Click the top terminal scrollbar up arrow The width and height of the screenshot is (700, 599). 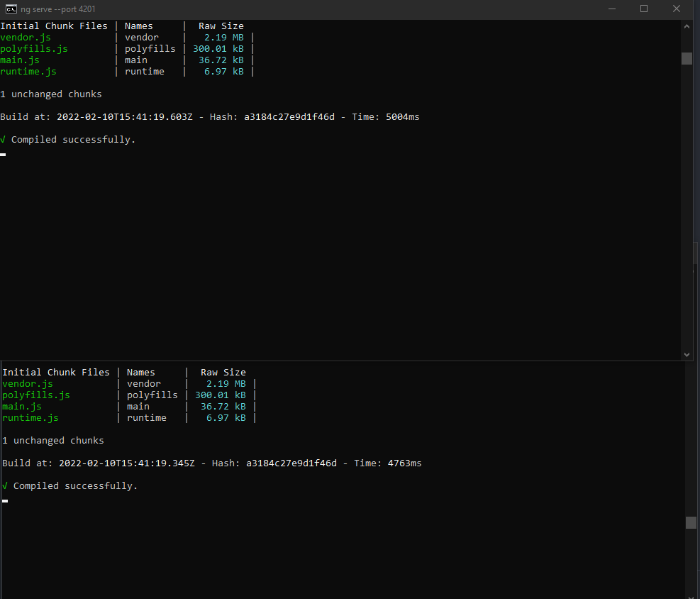point(687,26)
